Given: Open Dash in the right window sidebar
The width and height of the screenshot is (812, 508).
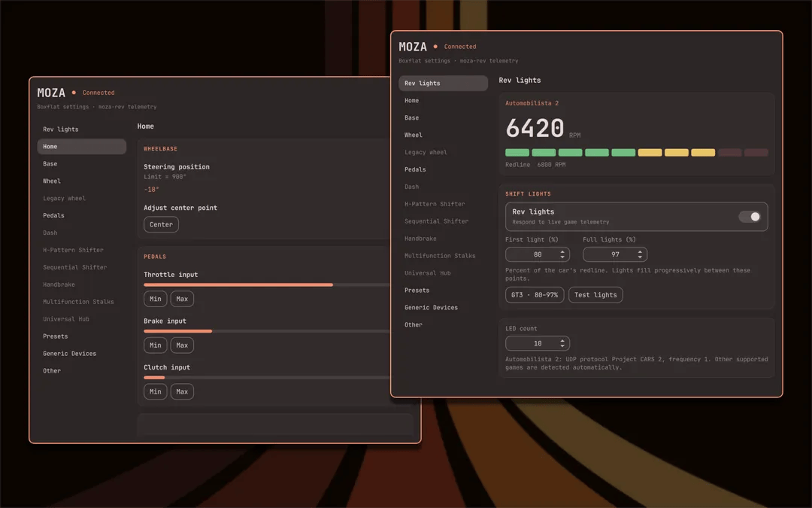Looking at the screenshot, I should (x=444, y=187).
